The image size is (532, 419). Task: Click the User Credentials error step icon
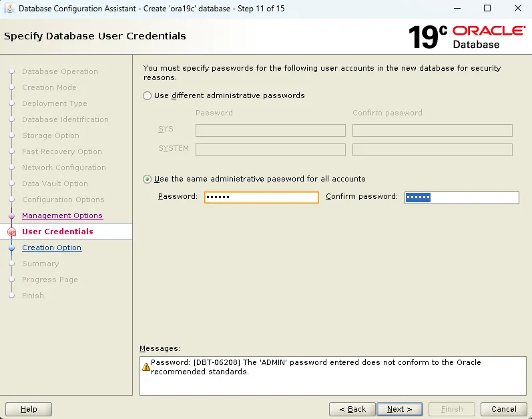[x=12, y=232]
